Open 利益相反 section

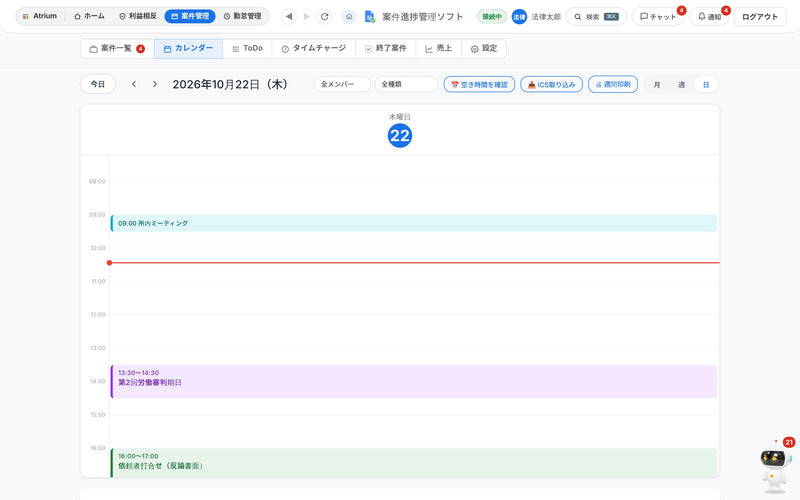(x=138, y=16)
